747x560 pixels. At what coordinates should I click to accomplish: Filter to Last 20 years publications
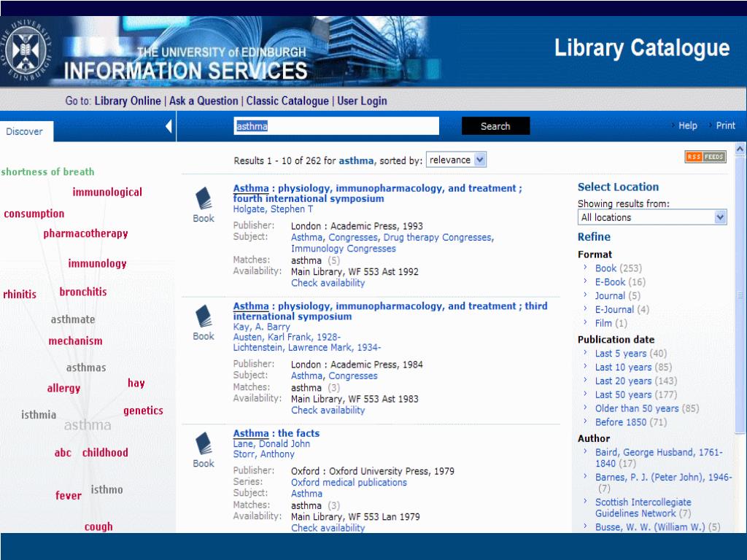[x=636, y=381]
